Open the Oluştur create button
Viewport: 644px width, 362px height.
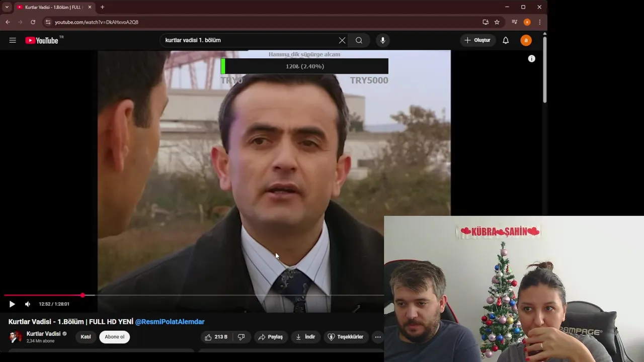477,40
